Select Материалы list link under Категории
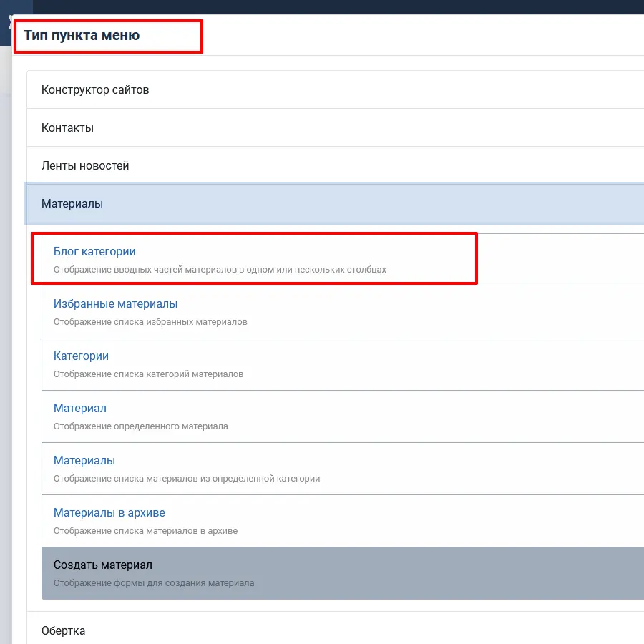 pos(84,461)
